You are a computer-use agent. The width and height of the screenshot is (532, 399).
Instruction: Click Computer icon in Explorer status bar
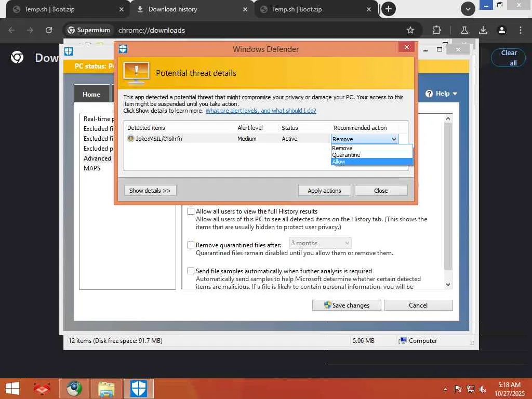(x=403, y=340)
